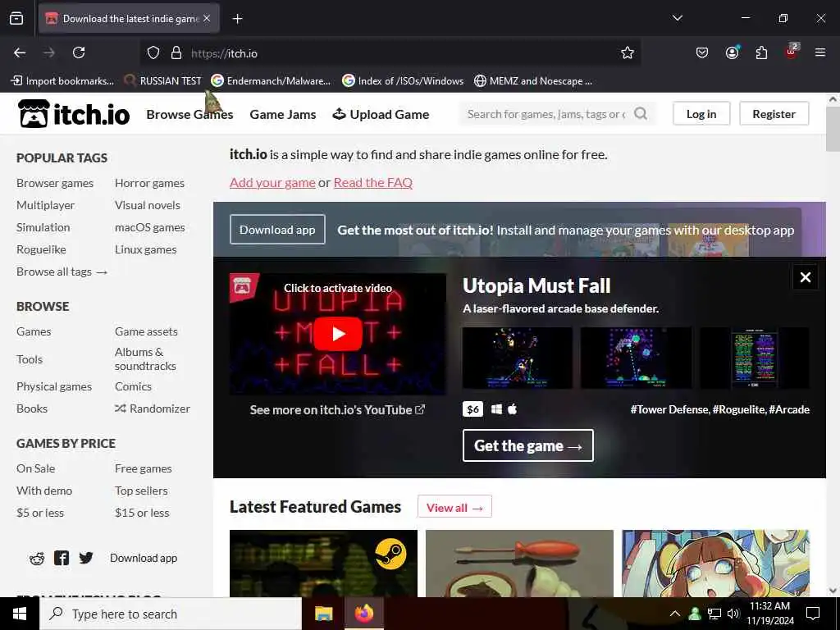Expand the list all tabs chevron
Screen dimensions: 840x630
click(x=678, y=18)
